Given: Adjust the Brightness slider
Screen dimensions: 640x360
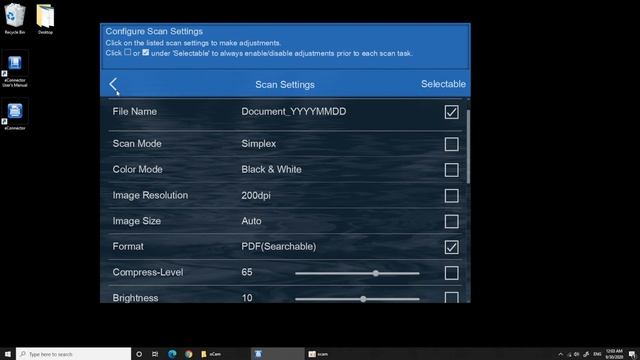Looking at the screenshot, I should tap(357, 299).
